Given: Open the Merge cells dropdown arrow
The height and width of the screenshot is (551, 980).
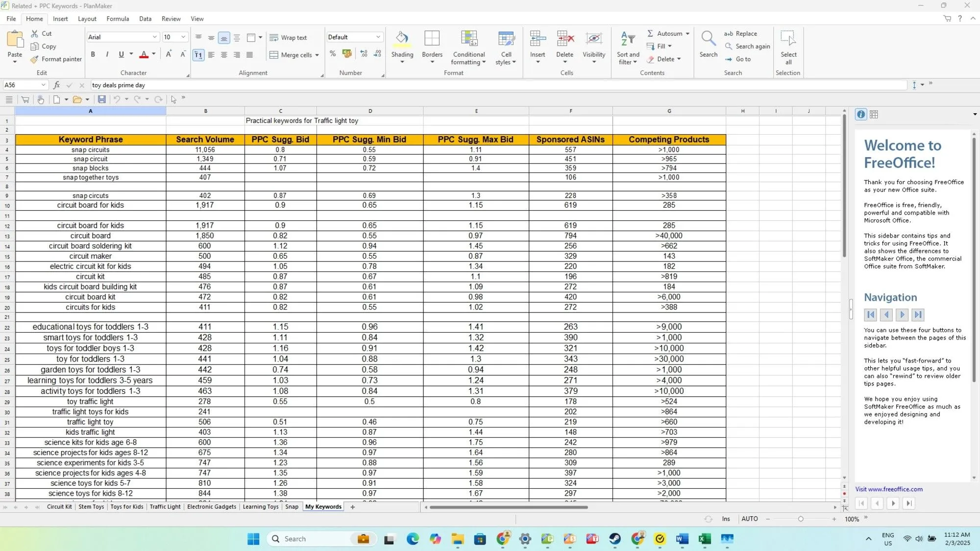Looking at the screenshot, I should click(316, 55).
